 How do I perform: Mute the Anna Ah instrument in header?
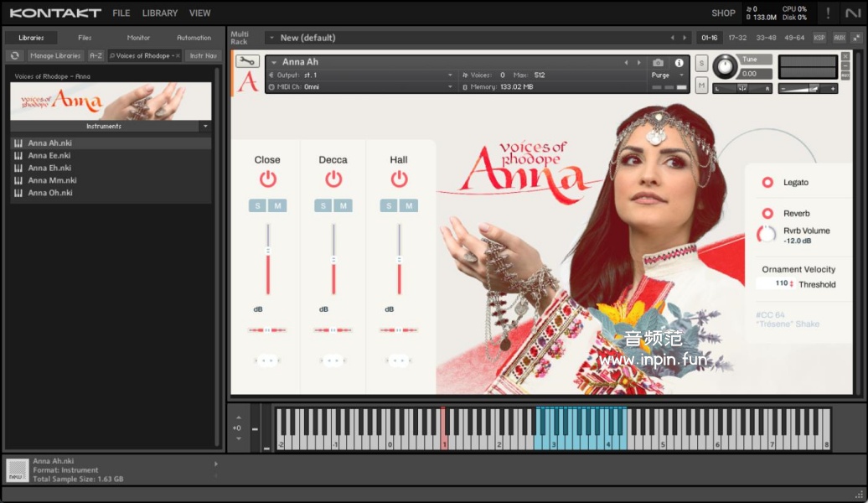click(700, 86)
